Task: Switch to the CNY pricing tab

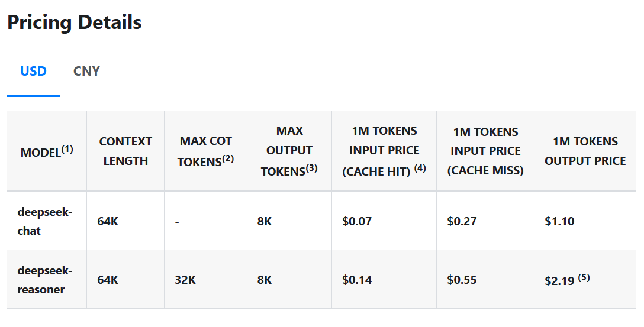Action: coord(86,72)
